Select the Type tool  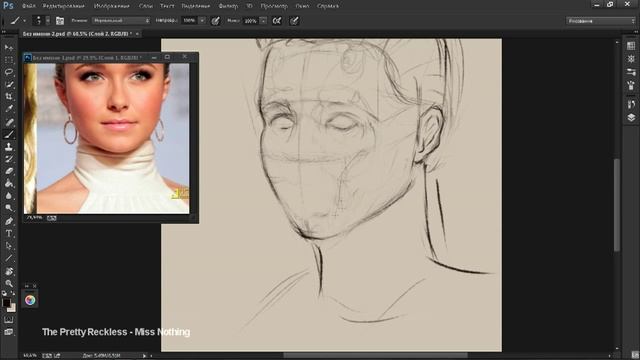click(x=9, y=233)
